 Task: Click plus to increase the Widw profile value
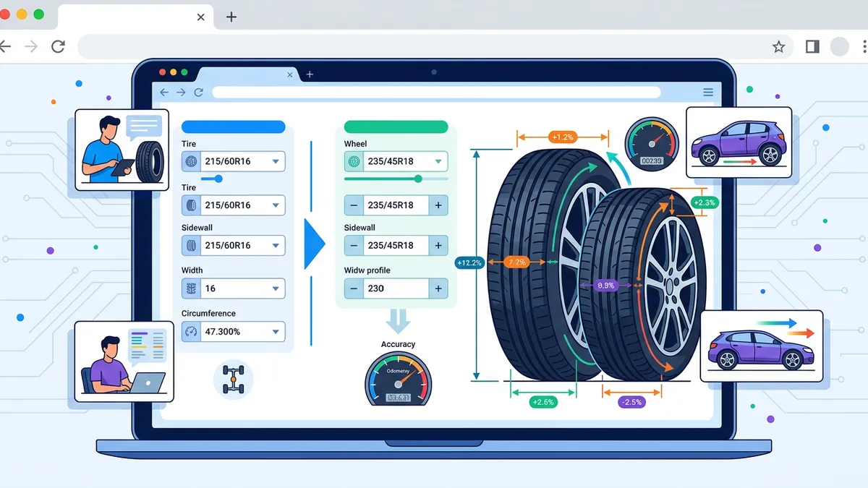tap(438, 288)
